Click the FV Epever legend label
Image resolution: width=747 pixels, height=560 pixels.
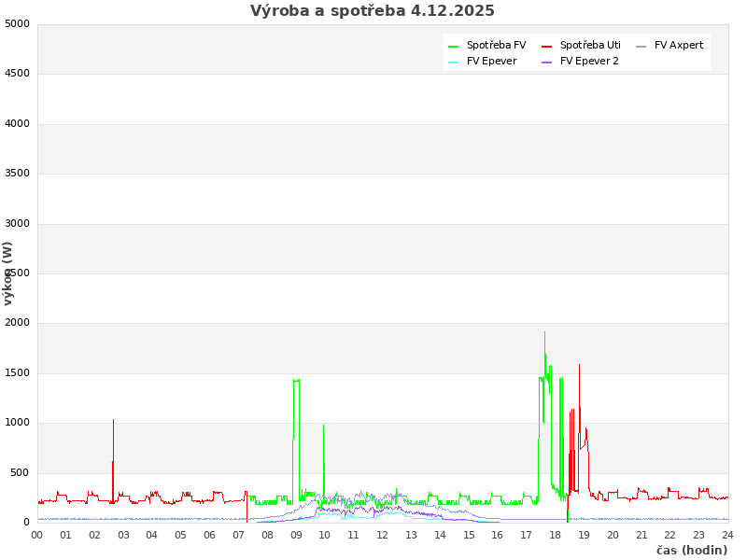(491, 62)
